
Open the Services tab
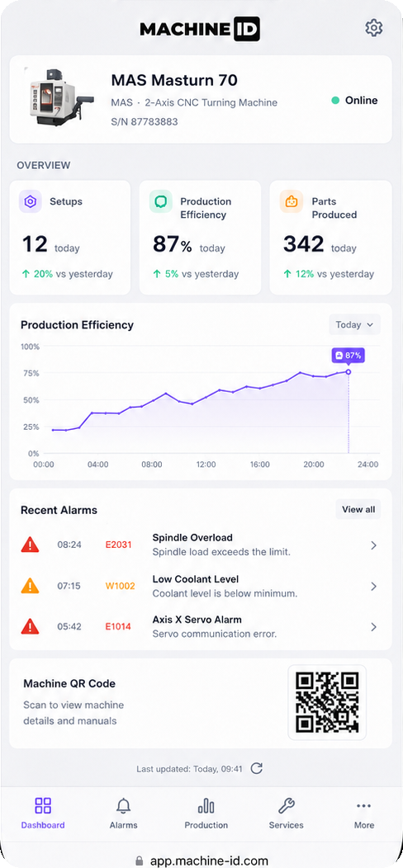tap(286, 813)
